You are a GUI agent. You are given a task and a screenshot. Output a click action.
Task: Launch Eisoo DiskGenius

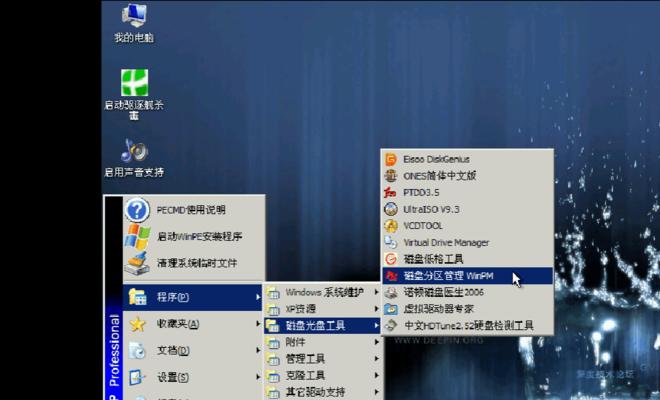click(x=467, y=160)
